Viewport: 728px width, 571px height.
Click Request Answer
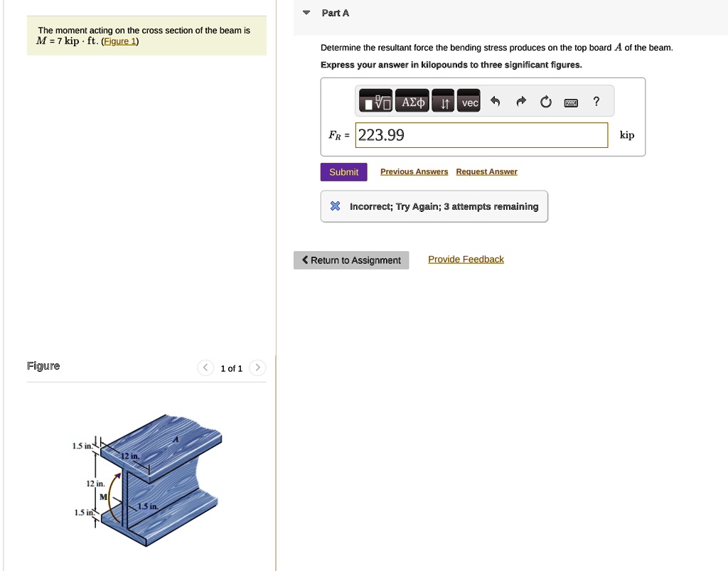click(486, 171)
